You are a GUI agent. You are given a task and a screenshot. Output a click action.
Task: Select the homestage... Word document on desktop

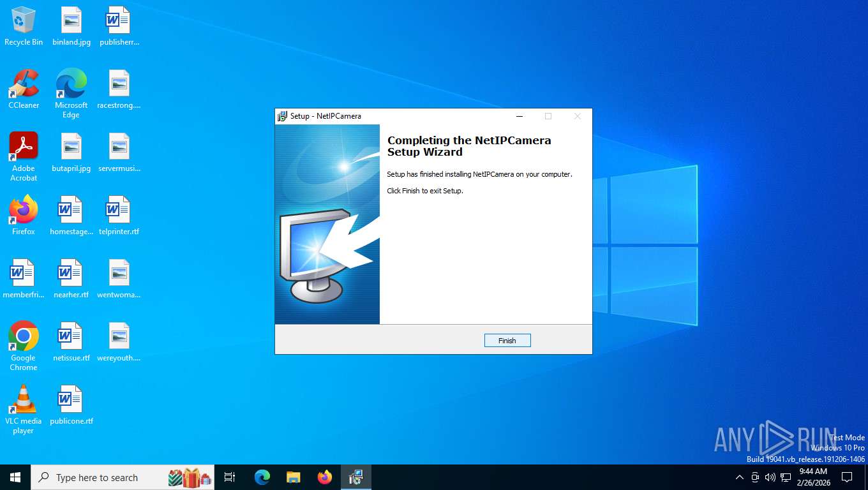click(71, 216)
